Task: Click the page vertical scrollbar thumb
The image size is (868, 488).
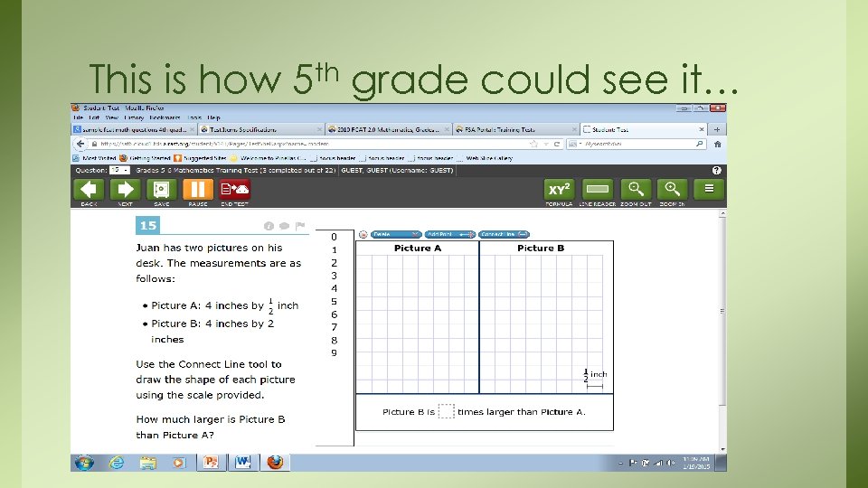Action: 722,312
